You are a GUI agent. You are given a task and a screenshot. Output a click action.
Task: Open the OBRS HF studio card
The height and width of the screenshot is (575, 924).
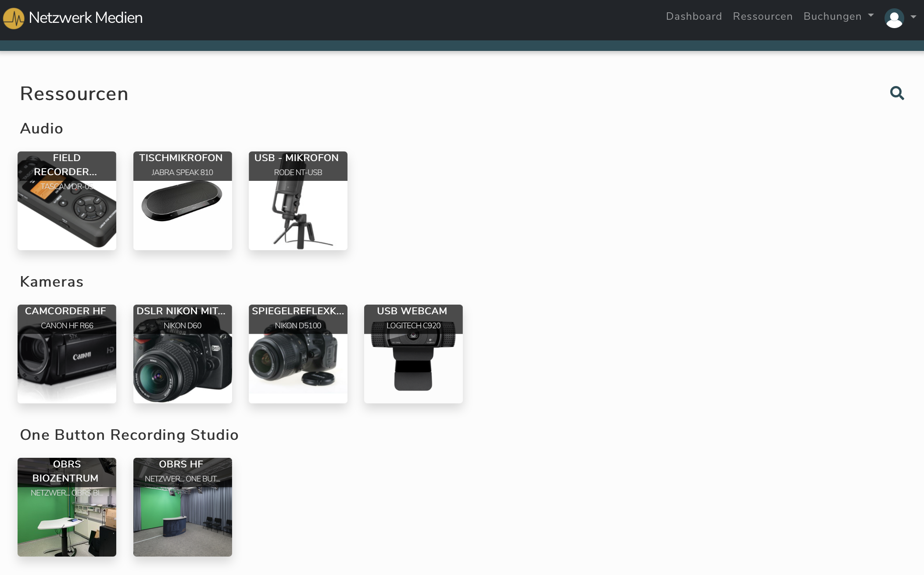pos(183,507)
